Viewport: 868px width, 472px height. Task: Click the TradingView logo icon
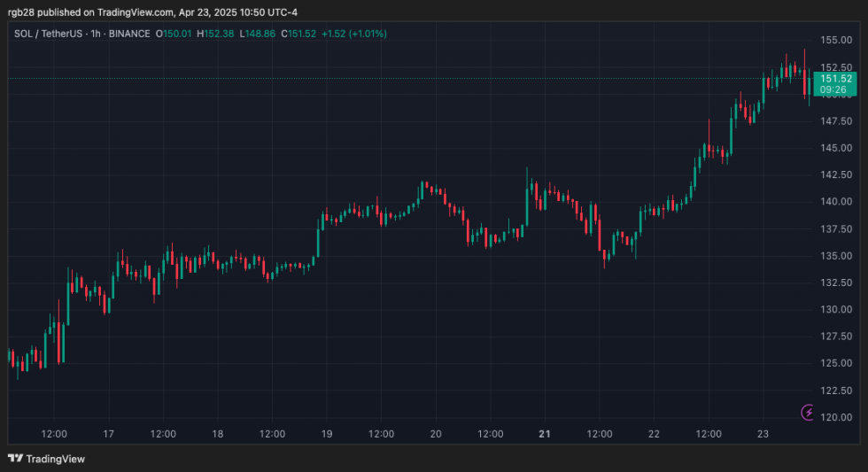pyautogui.click(x=15, y=458)
